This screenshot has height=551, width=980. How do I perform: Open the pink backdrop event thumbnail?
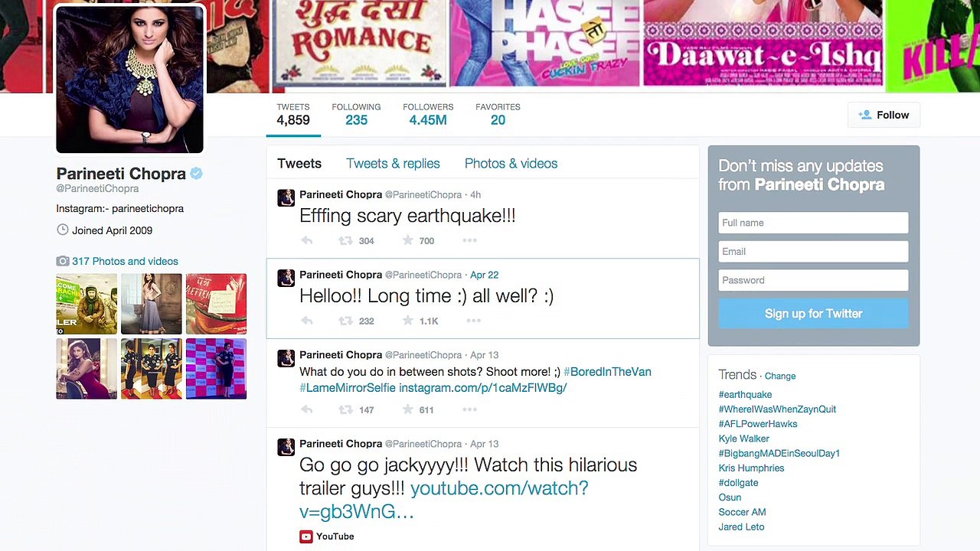(x=216, y=369)
